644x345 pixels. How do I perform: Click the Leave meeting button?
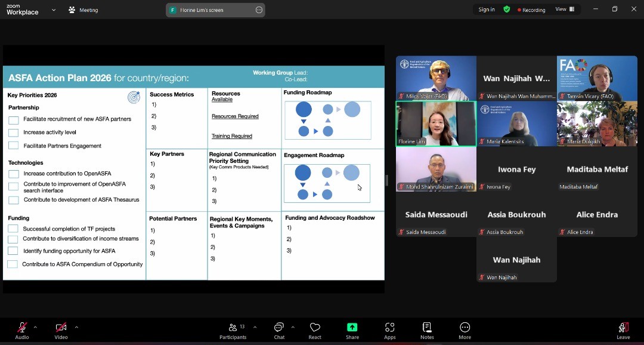623,330
